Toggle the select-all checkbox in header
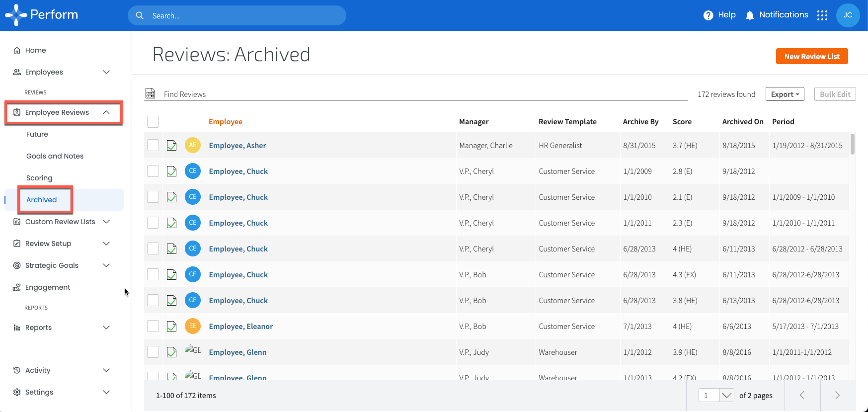The height and width of the screenshot is (412, 868). [153, 122]
